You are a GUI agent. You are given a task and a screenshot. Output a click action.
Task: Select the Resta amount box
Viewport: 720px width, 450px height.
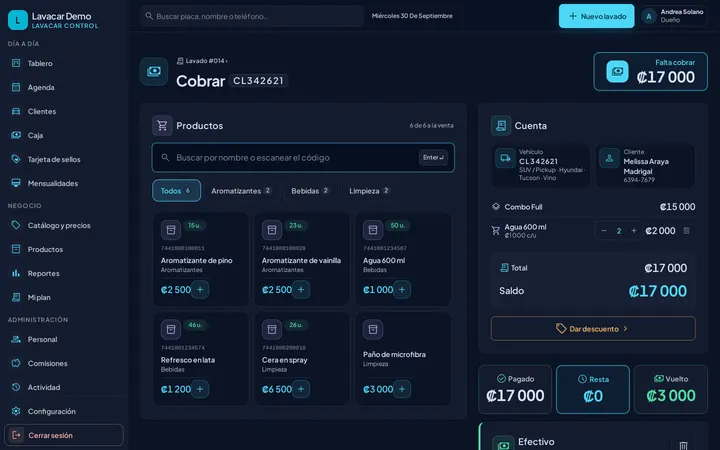pyautogui.click(x=593, y=389)
